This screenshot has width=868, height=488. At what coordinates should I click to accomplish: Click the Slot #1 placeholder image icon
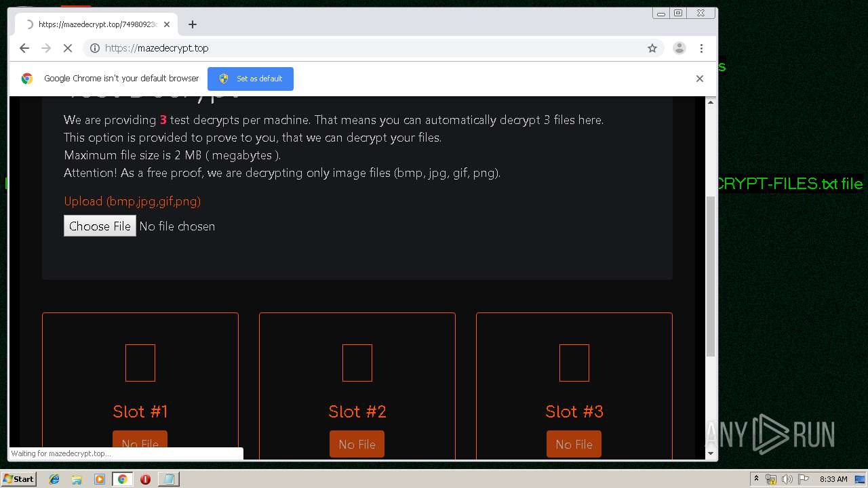point(140,363)
